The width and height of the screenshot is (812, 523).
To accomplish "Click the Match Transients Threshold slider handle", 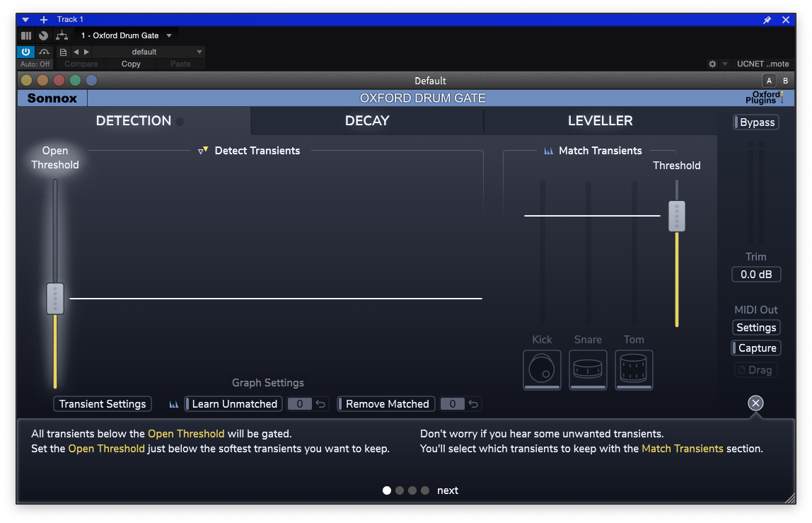I will [677, 216].
